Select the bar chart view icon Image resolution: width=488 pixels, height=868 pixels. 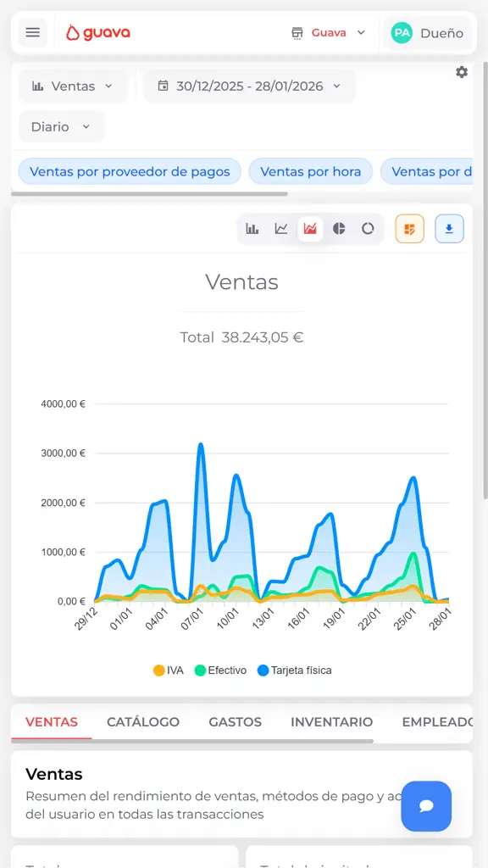pyautogui.click(x=252, y=228)
